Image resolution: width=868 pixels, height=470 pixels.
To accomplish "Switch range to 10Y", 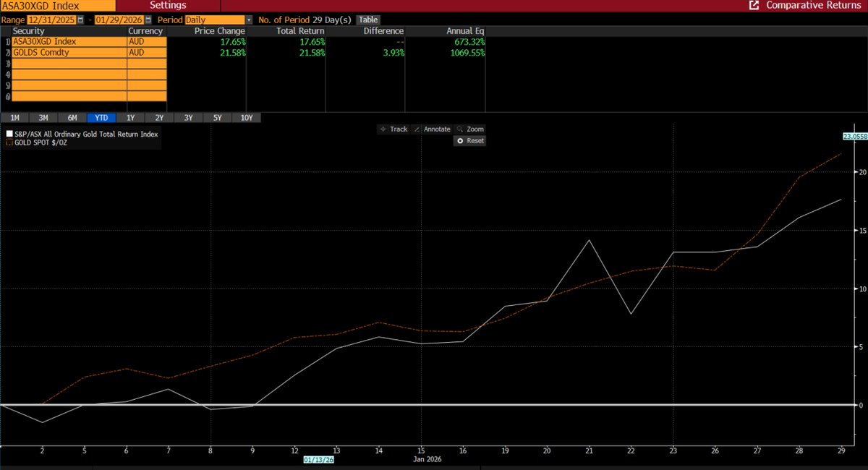I will point(245,117).
